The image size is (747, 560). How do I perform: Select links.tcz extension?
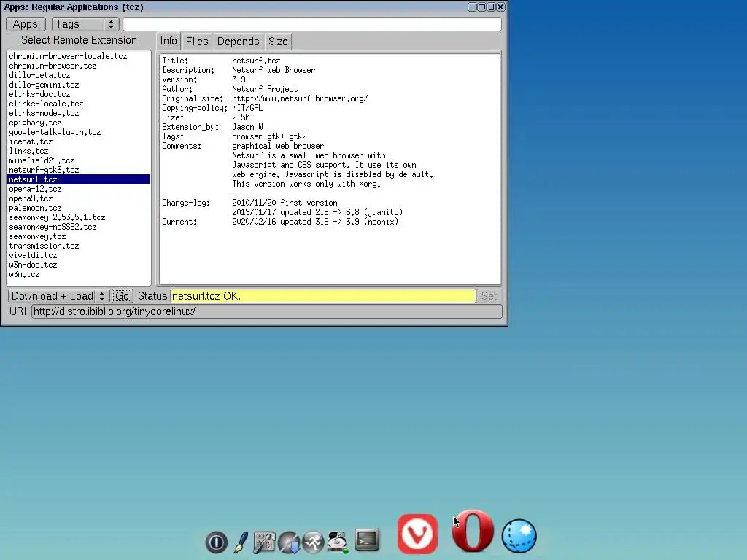pos(79,152)
